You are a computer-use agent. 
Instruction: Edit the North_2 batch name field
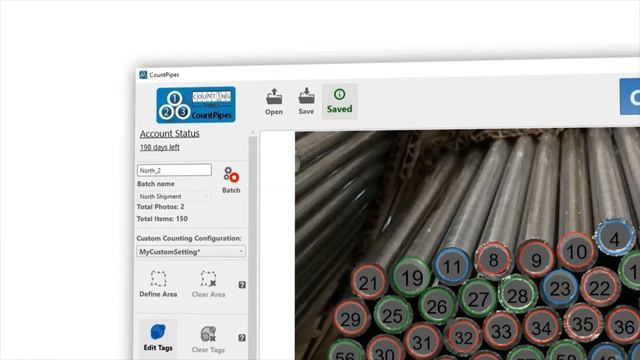pos(174,170)
